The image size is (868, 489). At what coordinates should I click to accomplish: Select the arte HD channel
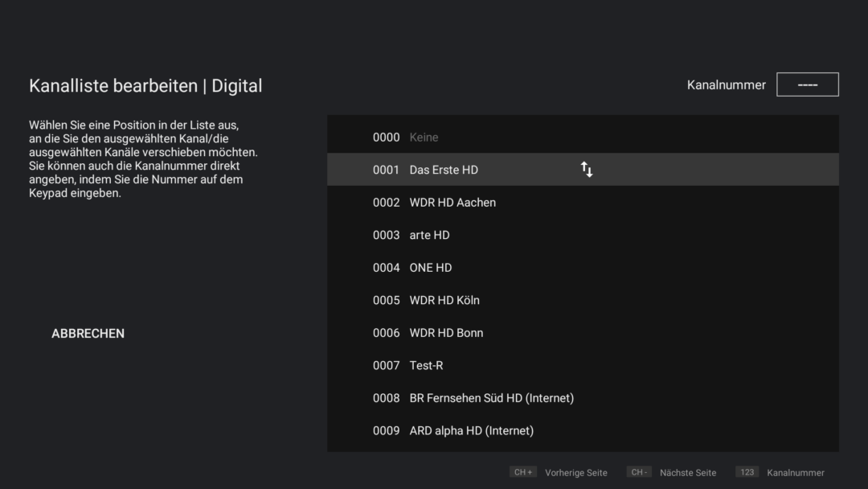[583, 235]
